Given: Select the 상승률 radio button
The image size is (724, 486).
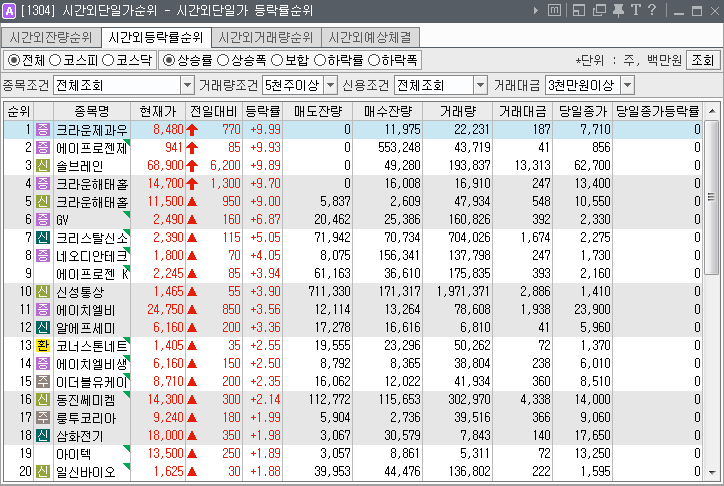Looking at the screenshot, I should coord(169,60).
